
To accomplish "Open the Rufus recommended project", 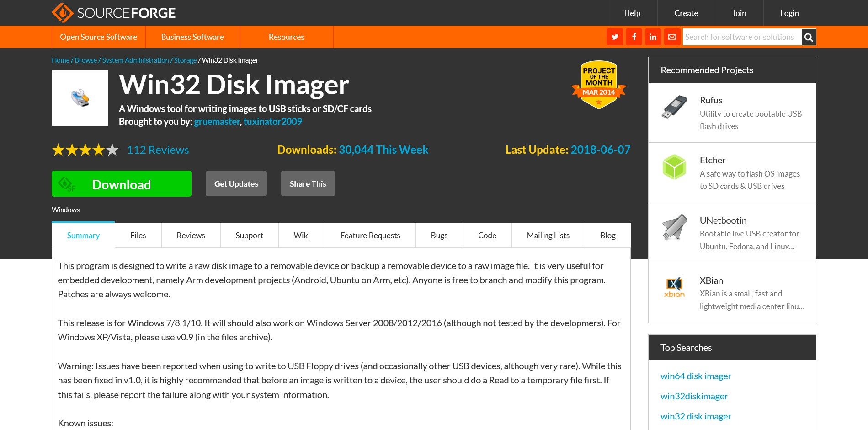I will click(x=732, y=113).
